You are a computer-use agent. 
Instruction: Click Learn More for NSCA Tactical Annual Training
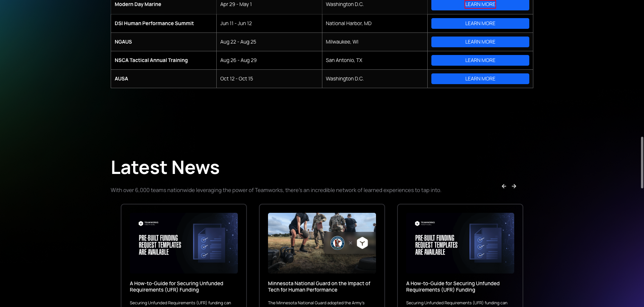pyautogui.click(x=480, y=60)
